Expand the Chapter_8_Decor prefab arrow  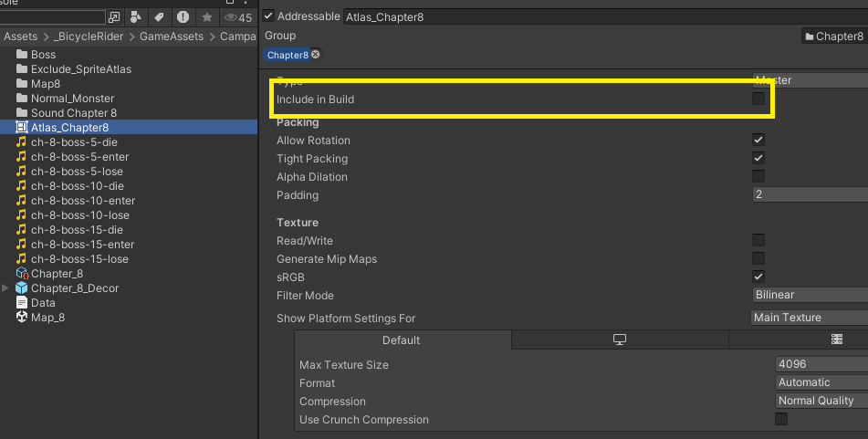point(5,287)
